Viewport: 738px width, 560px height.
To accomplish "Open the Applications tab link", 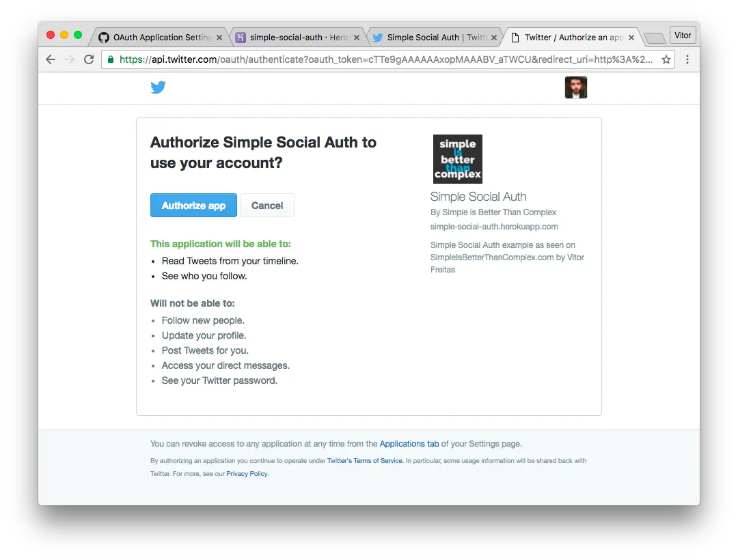I will point(409,443).
